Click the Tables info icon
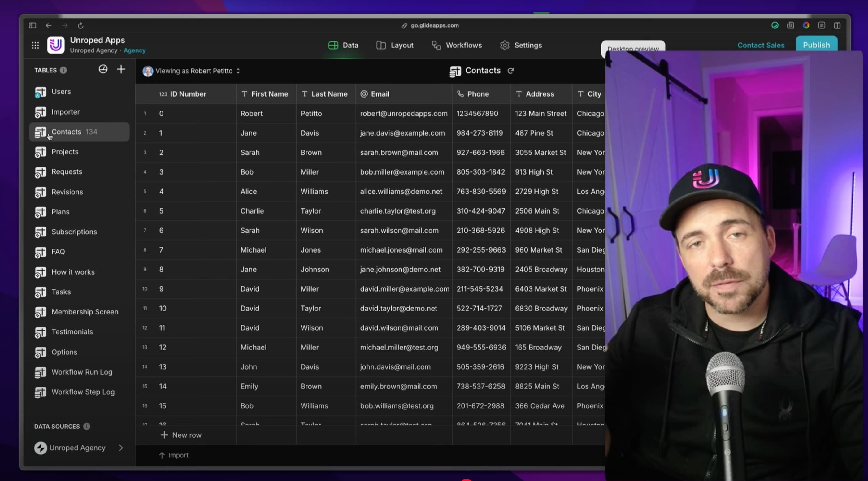This screenshot has width=868, height=481. (63, 70)
